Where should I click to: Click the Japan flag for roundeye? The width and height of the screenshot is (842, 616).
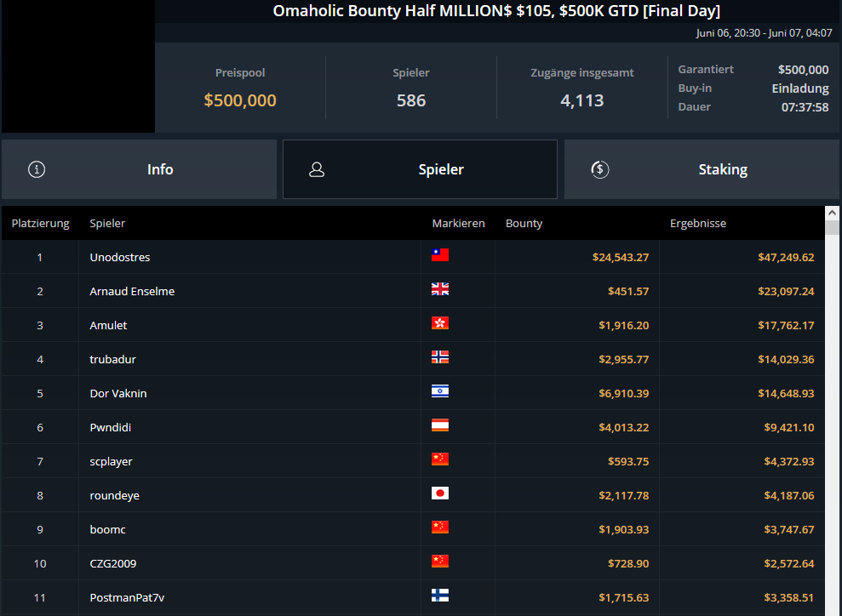click(x=440, y=493)
